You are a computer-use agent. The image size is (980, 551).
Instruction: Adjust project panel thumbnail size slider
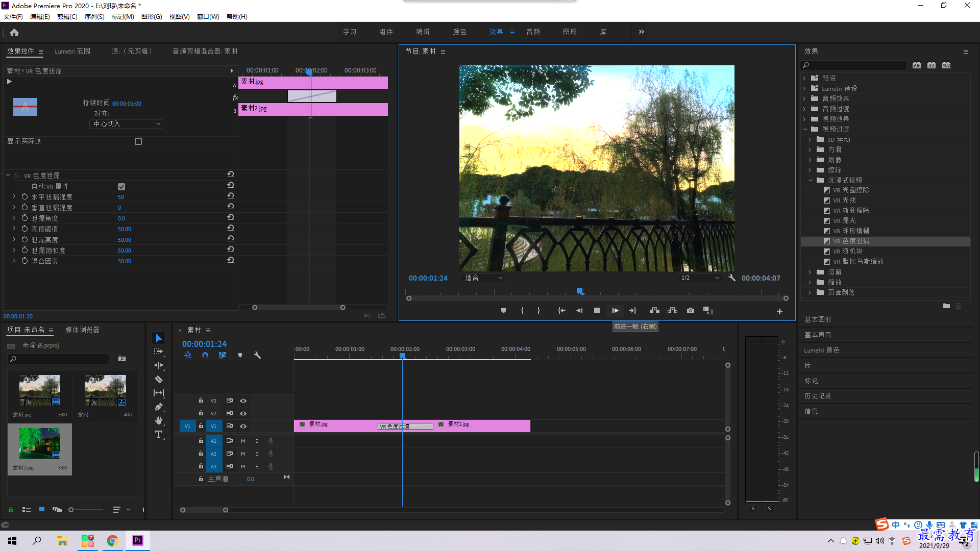(x=71, y=510)
